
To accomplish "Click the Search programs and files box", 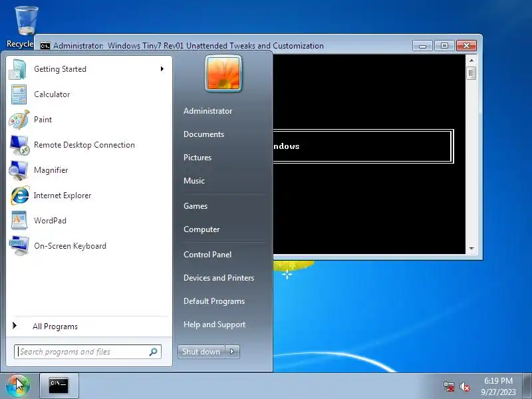I will (88, 352).
